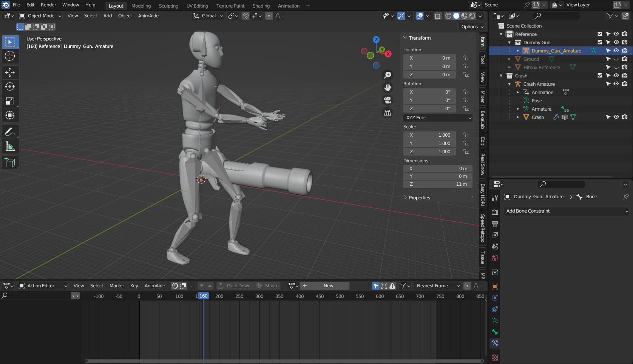Screen dimensions: 633x364
Task: Open the XYZ Euler rotation mode dropdown
Action: point(438,118)
